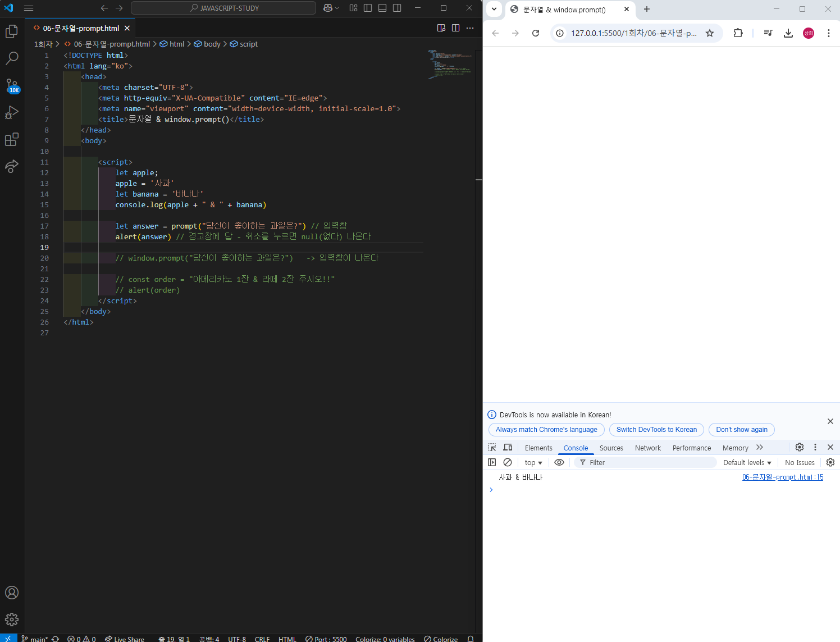Expand the html breadcrumb
Viewport: 840px width, 642px height.
point(172,44)
